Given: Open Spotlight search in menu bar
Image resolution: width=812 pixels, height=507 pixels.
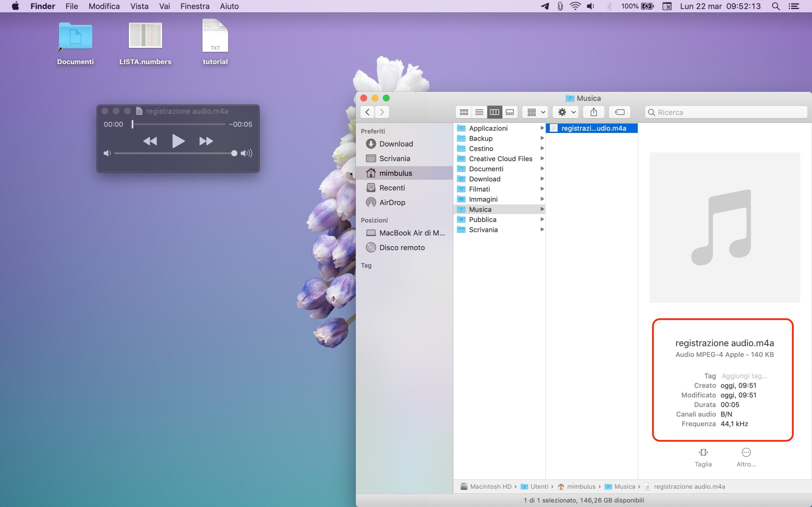Looking at the screenshot, I should [x=776, y=6].
